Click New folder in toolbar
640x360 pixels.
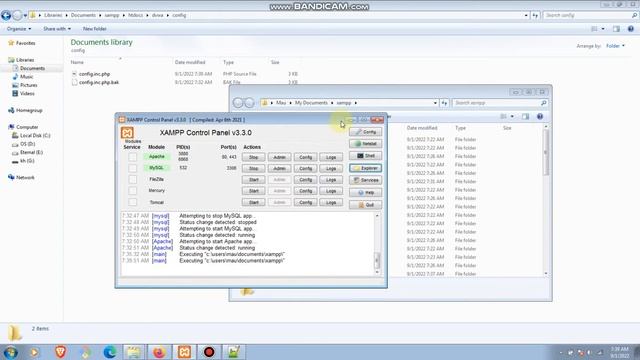pos(95,29)
